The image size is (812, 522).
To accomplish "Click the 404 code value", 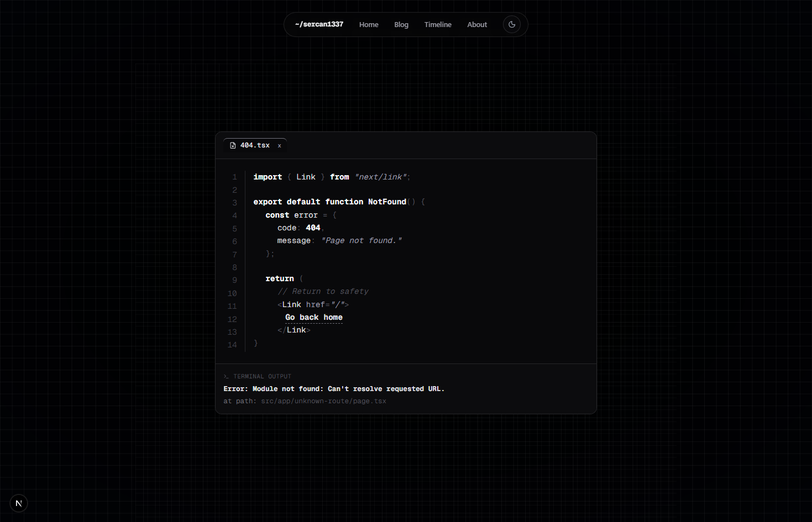I will pyautogui.click(x=313, y=228).
